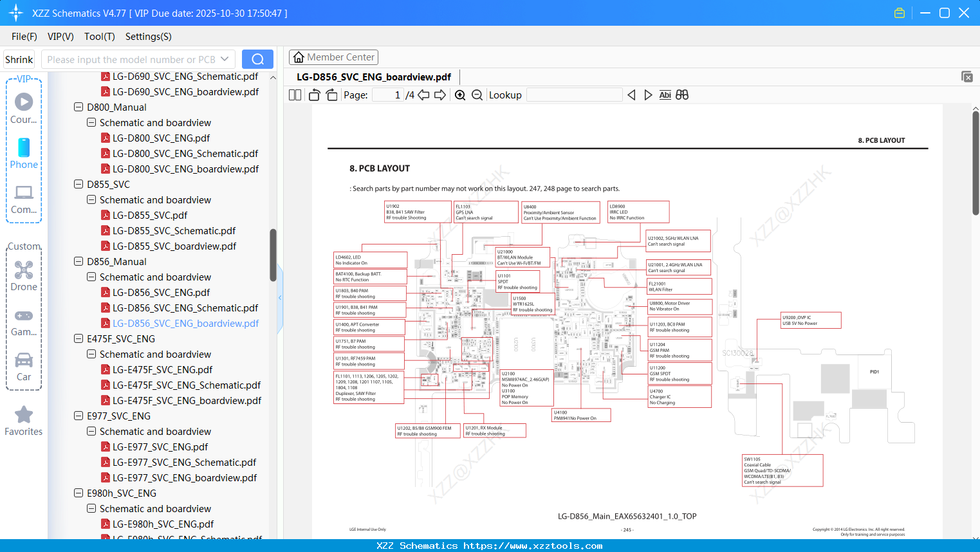Image resolution: width=980 pixels, height=552 pixels.
Task: Rotate the PDF page clockwise
Action: (331, 95)
